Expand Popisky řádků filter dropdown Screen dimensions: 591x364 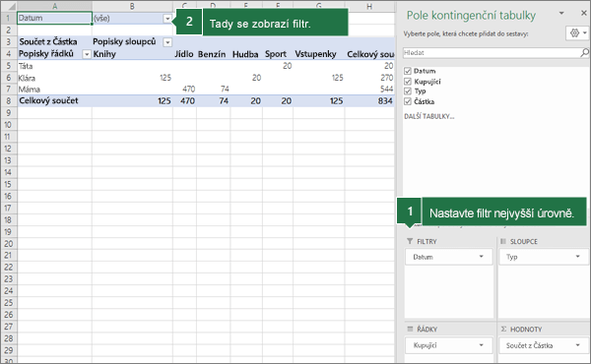click(87, 54)
